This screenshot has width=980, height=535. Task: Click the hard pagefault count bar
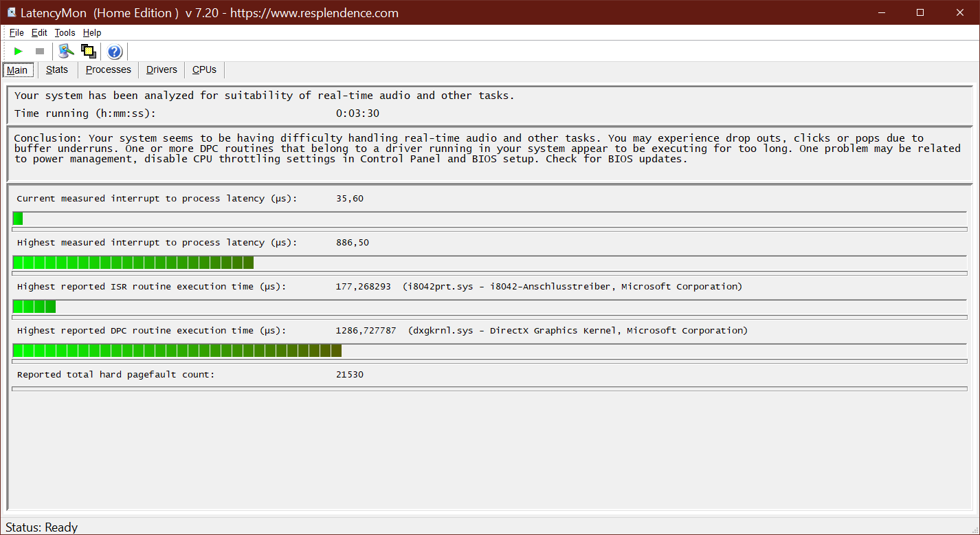coord(489,389)
